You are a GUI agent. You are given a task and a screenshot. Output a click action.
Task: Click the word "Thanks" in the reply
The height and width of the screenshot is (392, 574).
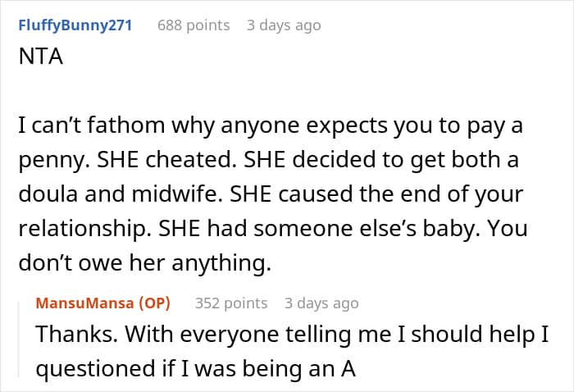(x=77, y=334)
